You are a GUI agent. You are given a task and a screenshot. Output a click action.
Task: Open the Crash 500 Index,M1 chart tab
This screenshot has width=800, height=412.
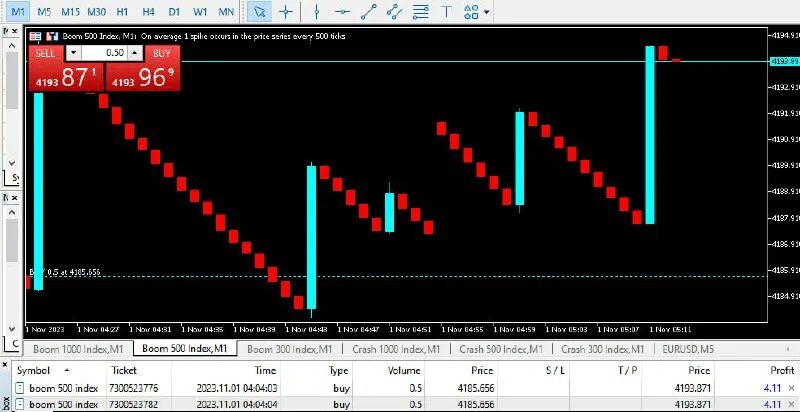(x=501, y=349)
